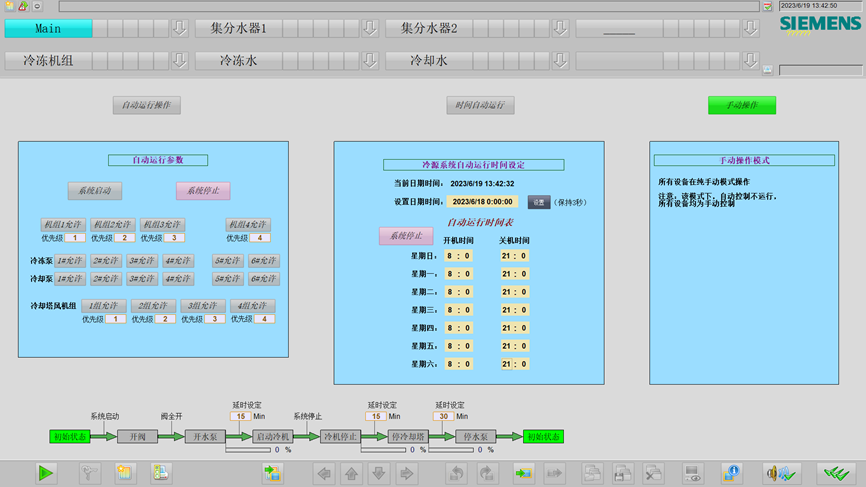Image resolution: width=866 pixels, height=487 pixels.
Task: Toggle the 机组1允许 enable button
Action: [63, 225]
